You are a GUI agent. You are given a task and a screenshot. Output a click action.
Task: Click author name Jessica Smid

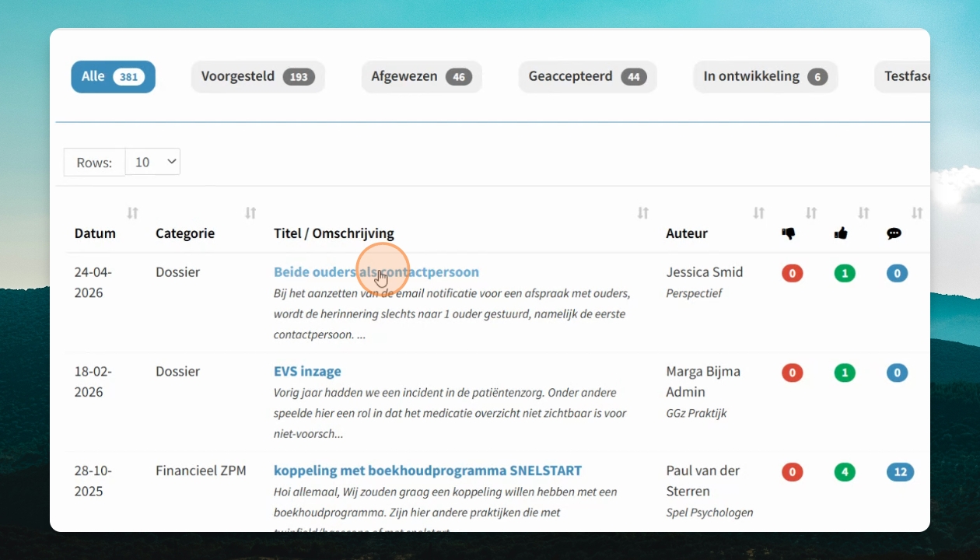705,272
